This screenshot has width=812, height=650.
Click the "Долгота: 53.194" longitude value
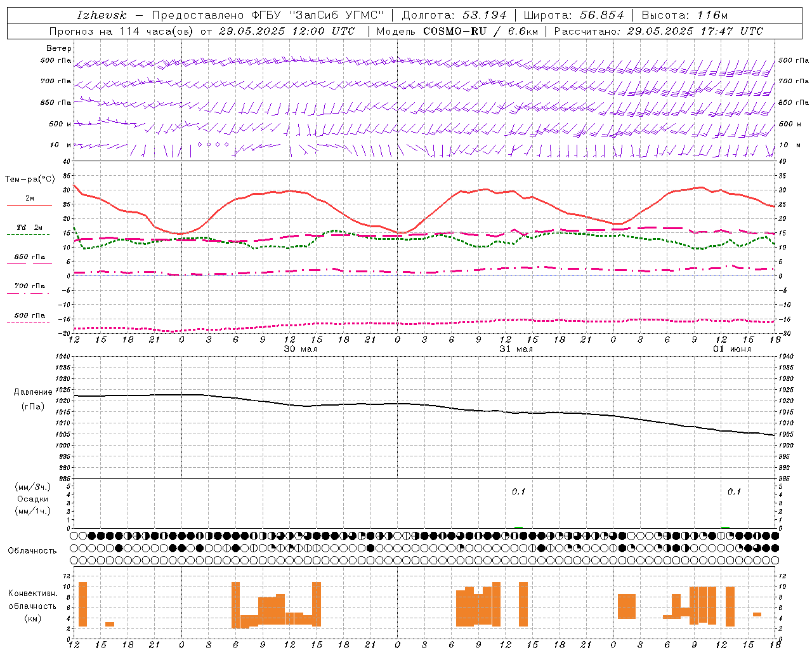454,15
